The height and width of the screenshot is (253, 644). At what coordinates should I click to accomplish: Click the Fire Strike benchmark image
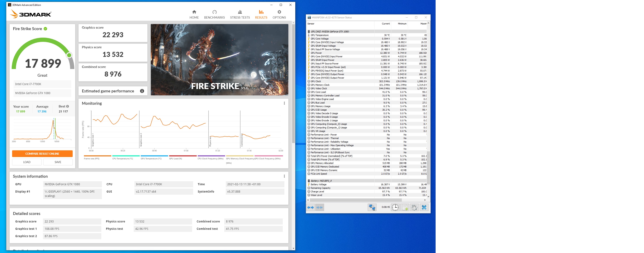[219, 60]
